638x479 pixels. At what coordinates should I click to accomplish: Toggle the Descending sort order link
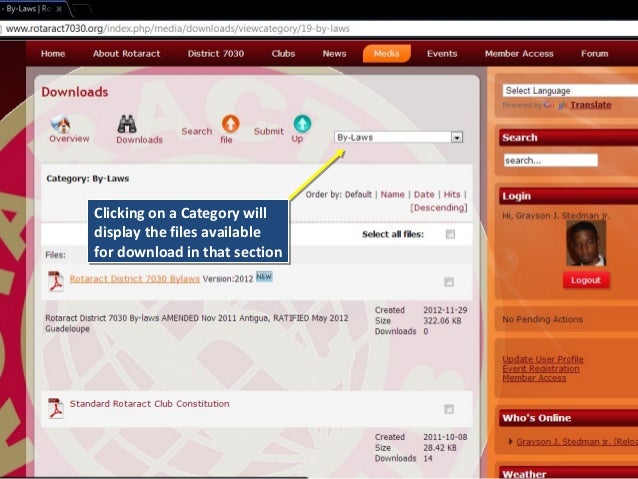pos(439,208)
